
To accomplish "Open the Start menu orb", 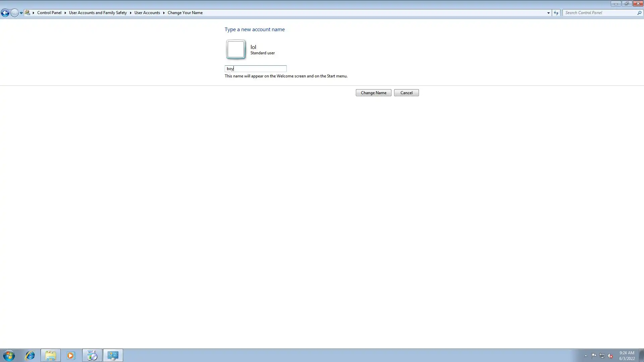I will coord(9,355).
